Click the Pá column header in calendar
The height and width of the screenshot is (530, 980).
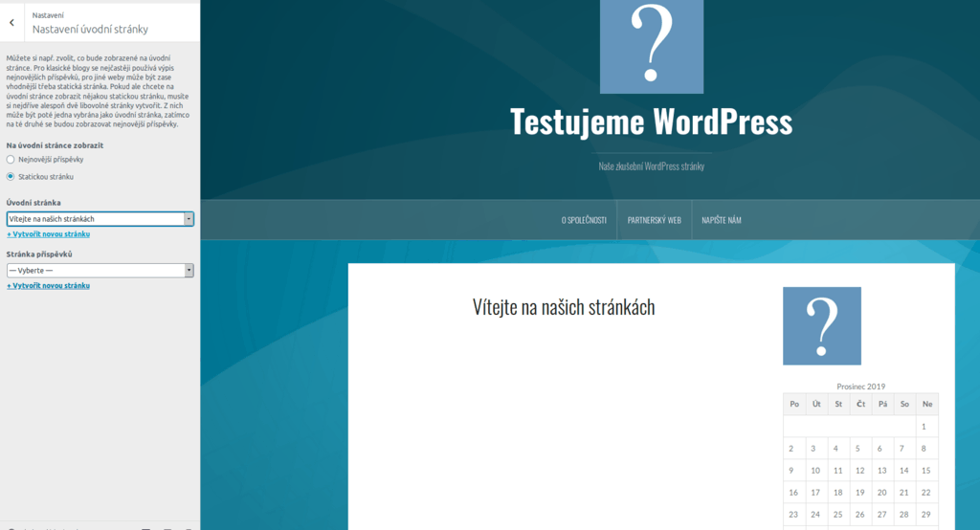(882, 404)
